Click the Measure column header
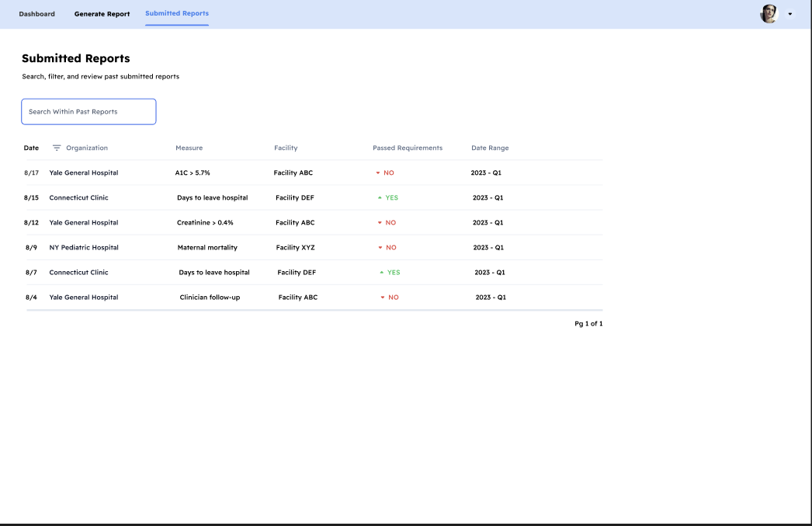The height and width of the screenshot is (526, 812). click(x=190, y=148)
